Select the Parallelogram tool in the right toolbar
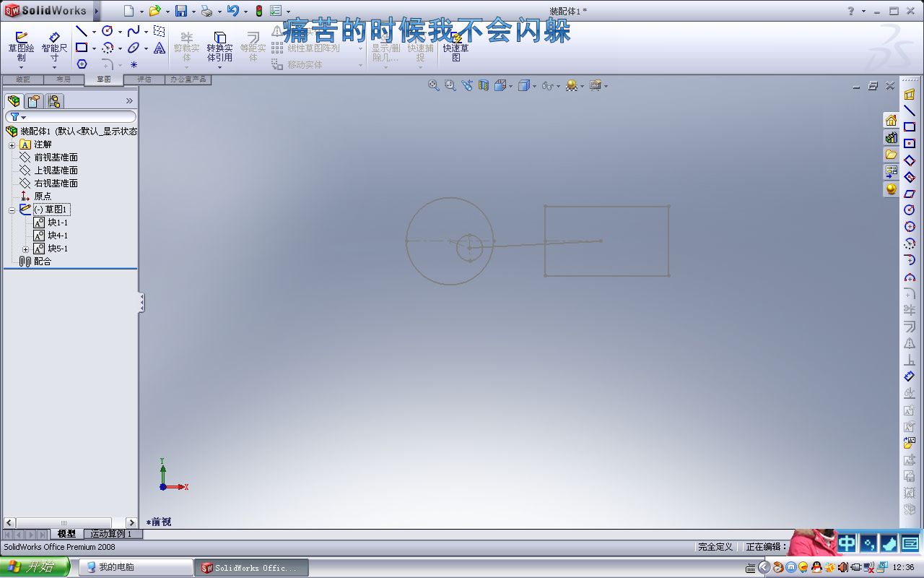924x578 pixels. click(x=910, y=193)
